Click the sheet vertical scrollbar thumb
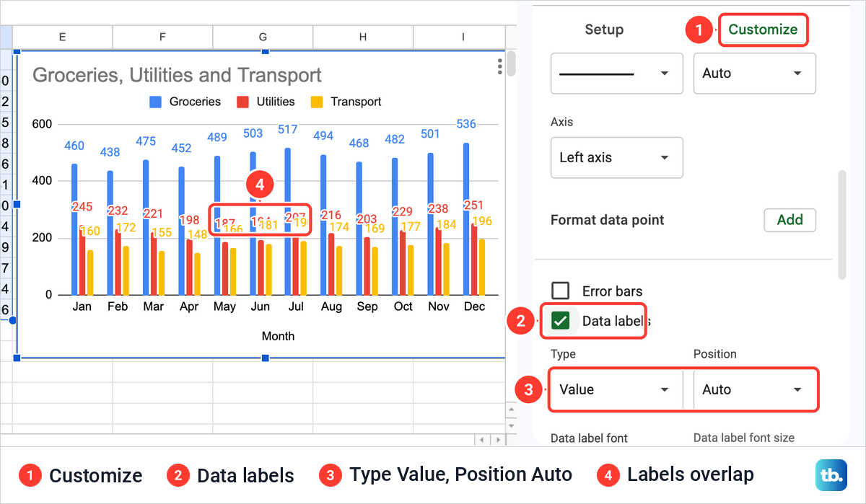The width and height of the screenshot is (866, 504). [512, 63]
